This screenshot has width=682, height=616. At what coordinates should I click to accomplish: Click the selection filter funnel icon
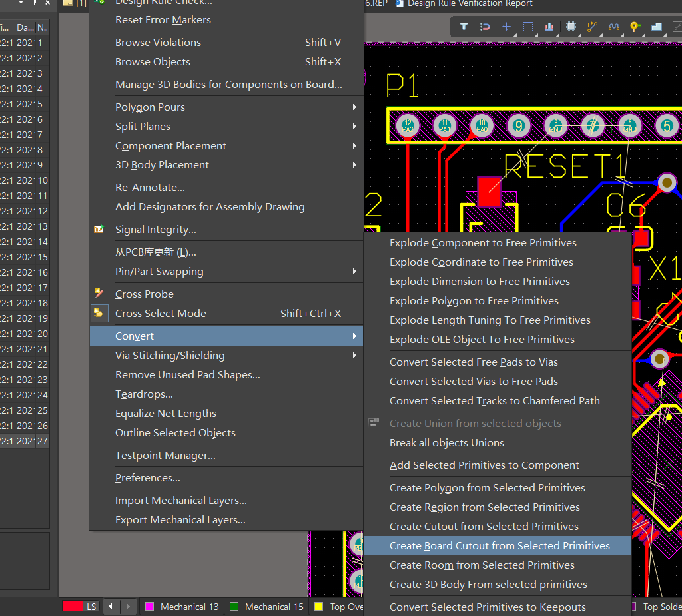[464, 27]
